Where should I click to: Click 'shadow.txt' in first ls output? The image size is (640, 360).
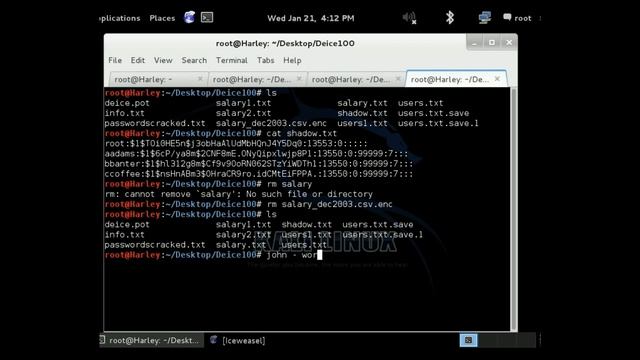[x=362, y=113]
